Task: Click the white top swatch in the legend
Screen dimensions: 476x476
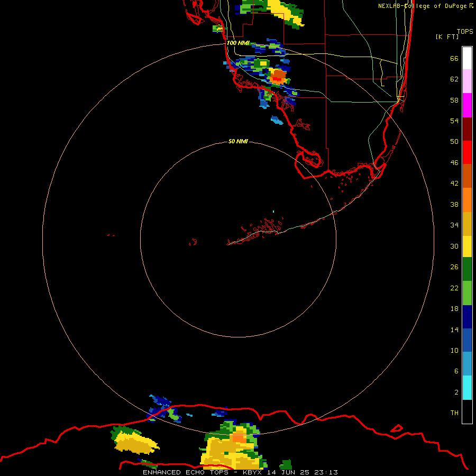Action: coord(467,58)
